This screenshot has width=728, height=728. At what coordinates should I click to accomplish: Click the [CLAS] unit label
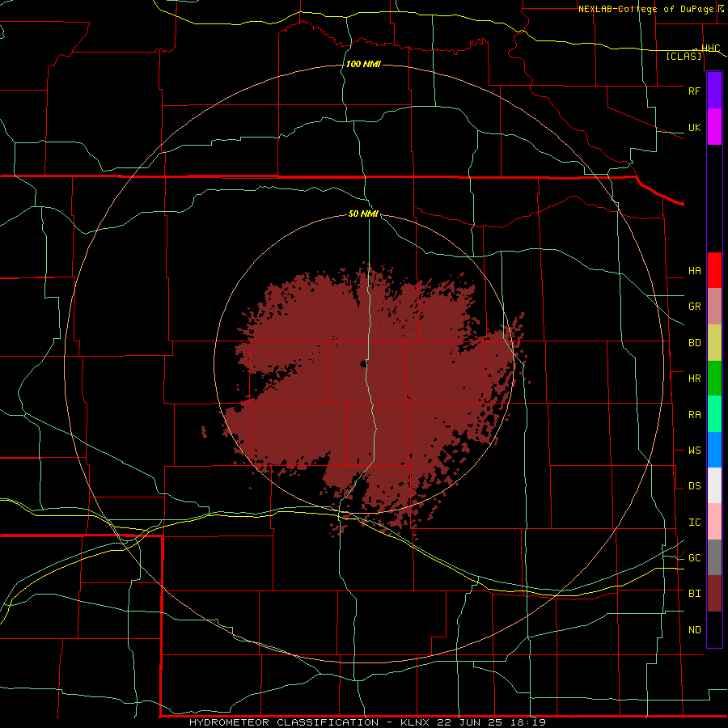click(x=684, y=56)
